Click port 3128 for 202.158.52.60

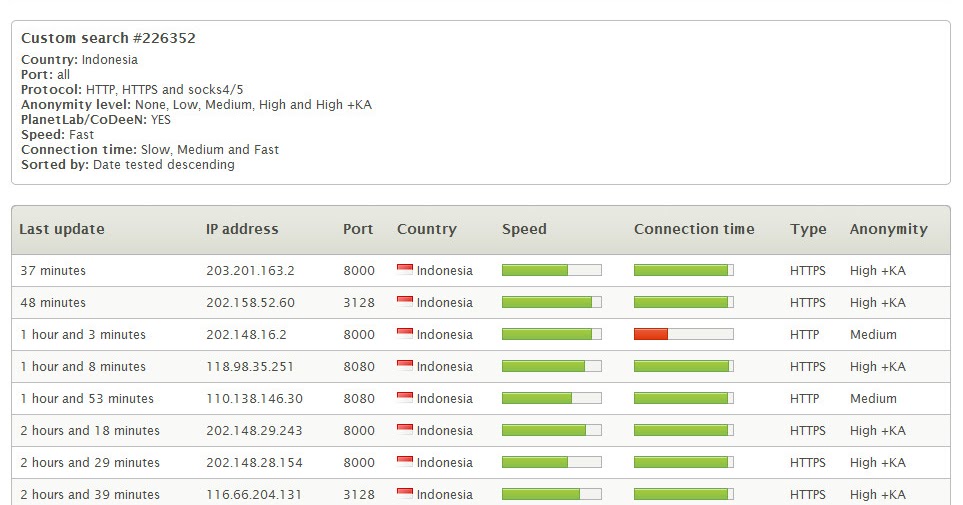coord(359,302)
